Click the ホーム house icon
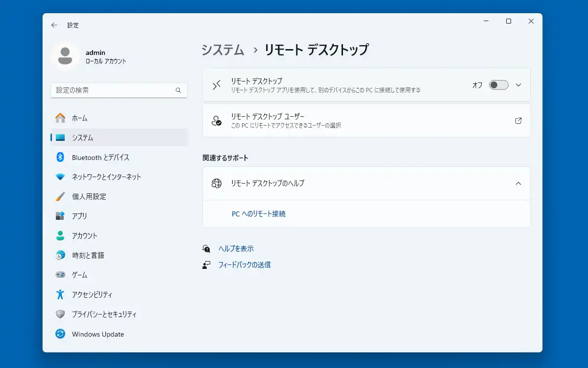This screenshot has width=588, height=368. [x=60, y=118]
